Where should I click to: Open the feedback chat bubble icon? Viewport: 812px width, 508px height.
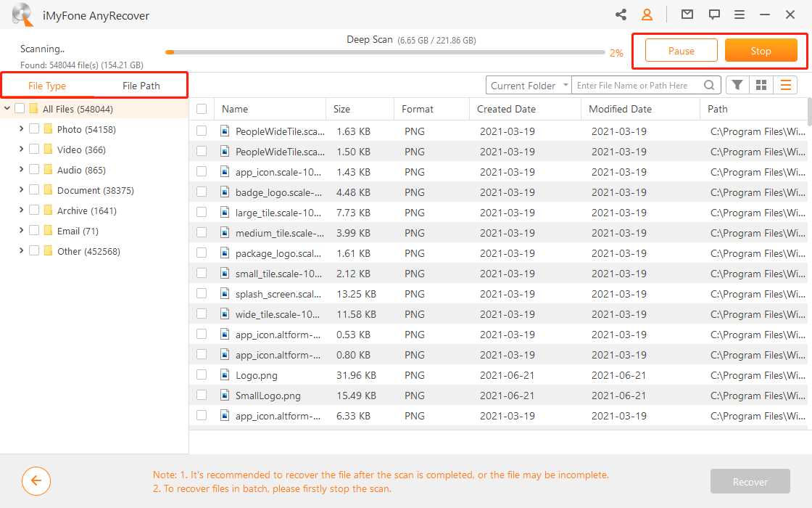714,15
